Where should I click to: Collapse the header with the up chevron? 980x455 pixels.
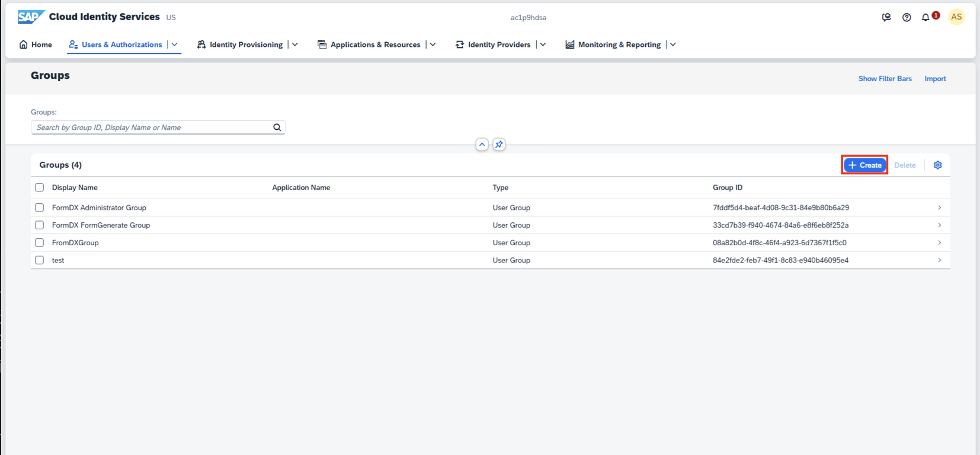(x=482, y=145)
